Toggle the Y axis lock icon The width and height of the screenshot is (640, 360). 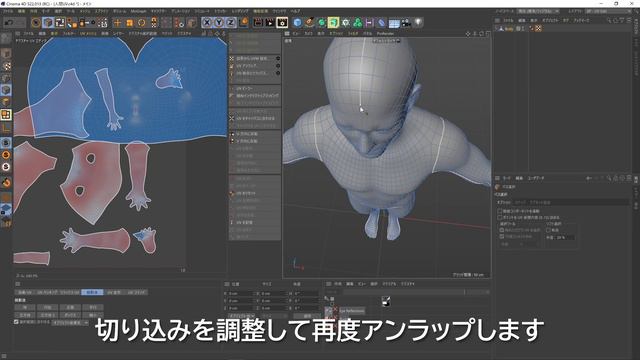click(x=219, y=23)
